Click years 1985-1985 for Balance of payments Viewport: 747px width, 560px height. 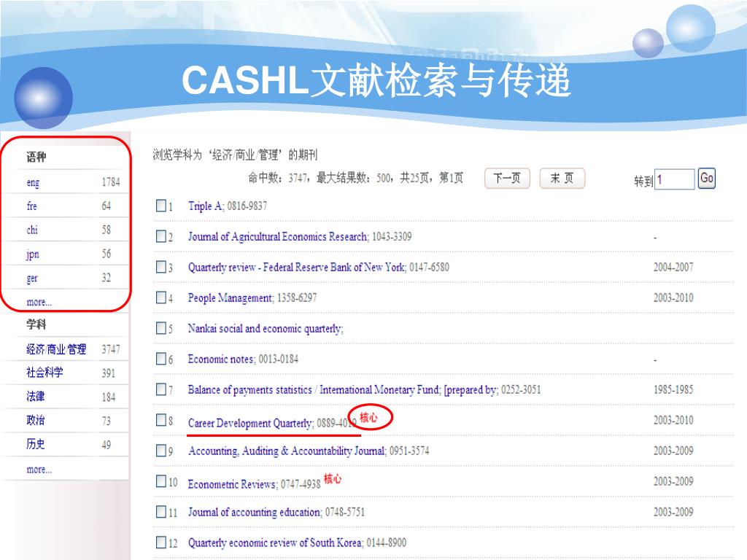point(673,389)
